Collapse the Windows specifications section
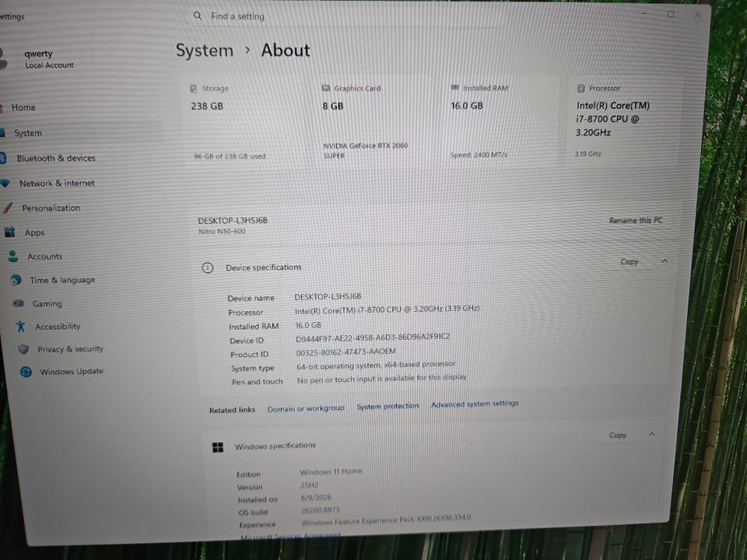This screenshot has height=560, width=747. (x=652, y=434)
